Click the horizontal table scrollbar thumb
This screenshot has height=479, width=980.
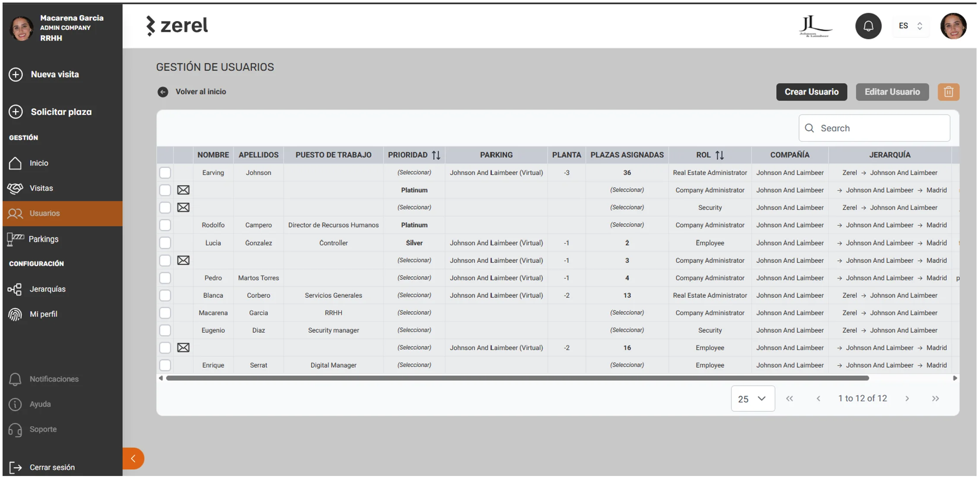click(x=517, y=378)
